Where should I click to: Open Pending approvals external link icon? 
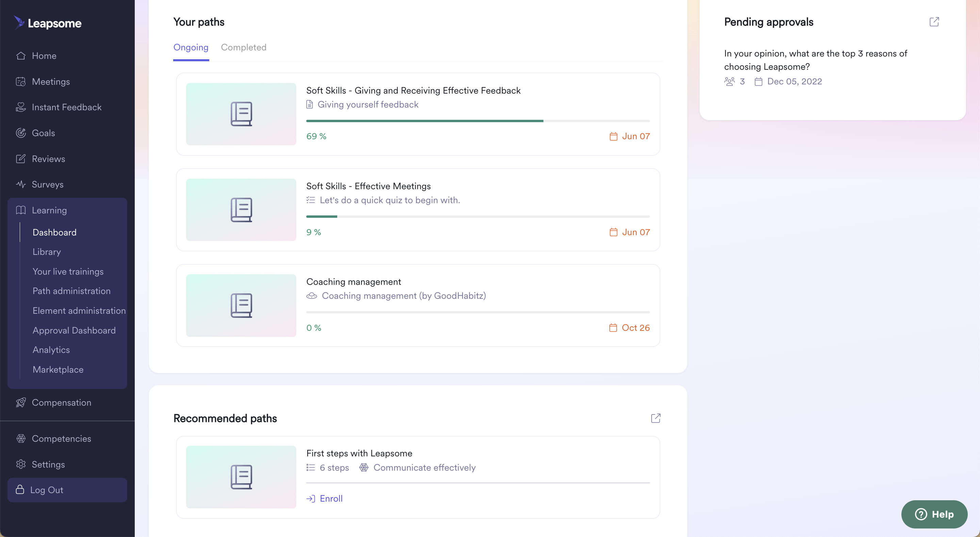coord(934,22)
